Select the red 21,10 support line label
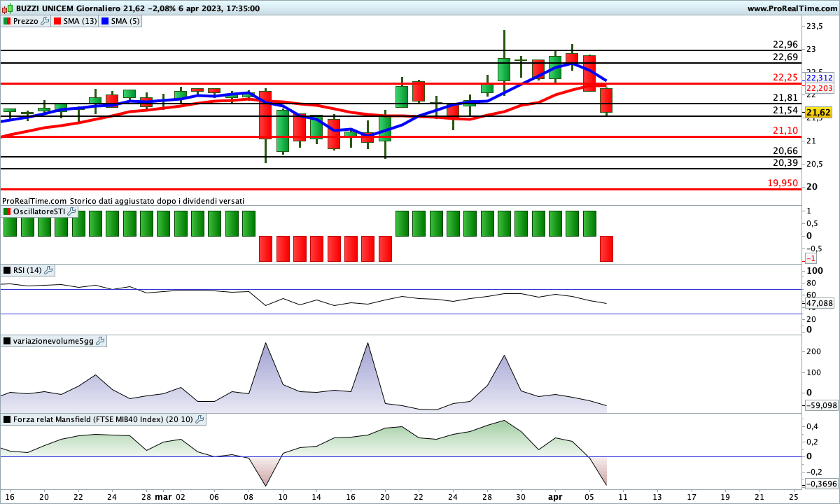 785,131
